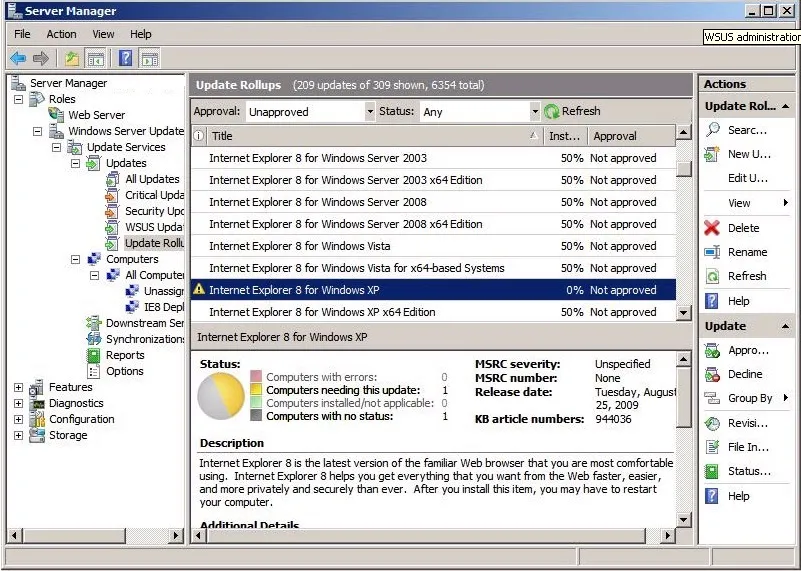
Task: Approve the selected update from the Actions pane
Action: click(746, 351)
